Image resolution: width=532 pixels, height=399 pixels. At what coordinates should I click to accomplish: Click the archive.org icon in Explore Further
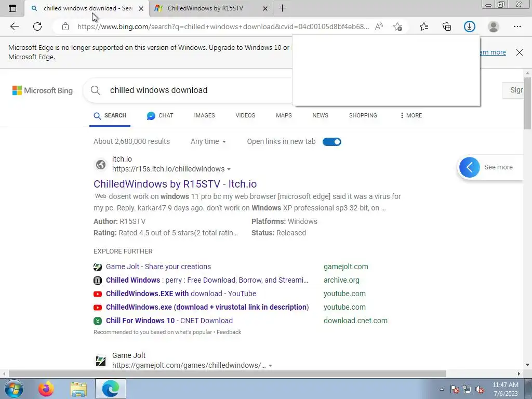click(x=98, y=280)
